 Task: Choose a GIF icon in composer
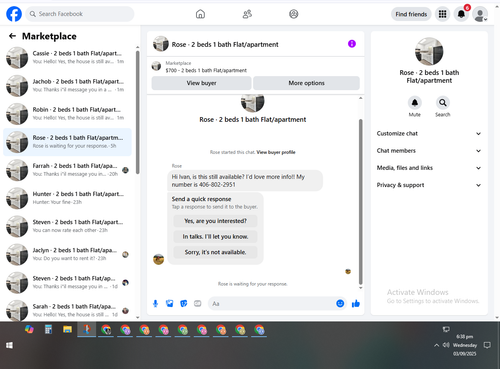(x=198, y=303)
